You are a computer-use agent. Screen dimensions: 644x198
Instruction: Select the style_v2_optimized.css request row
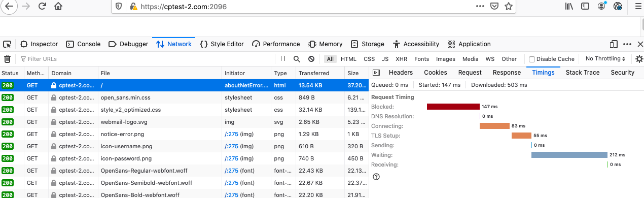point(184,110)
